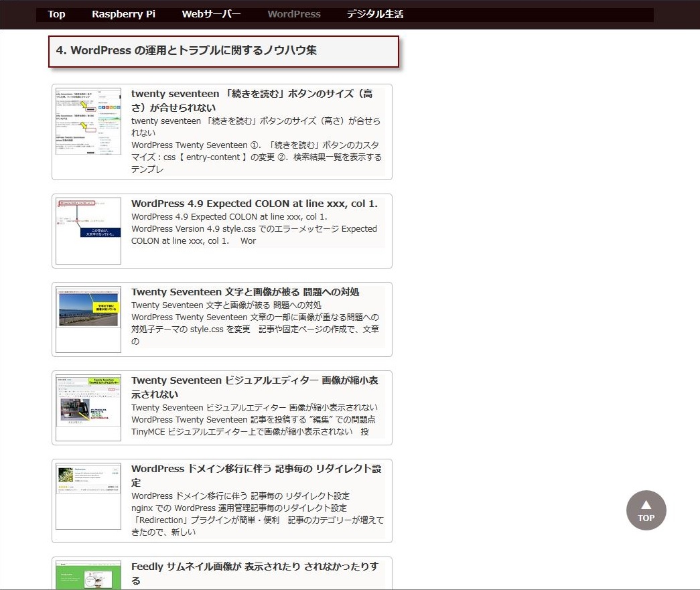
Task: Read Twenty Seventeen 文字と画像が被る article title
Action: tap(245, 292)
